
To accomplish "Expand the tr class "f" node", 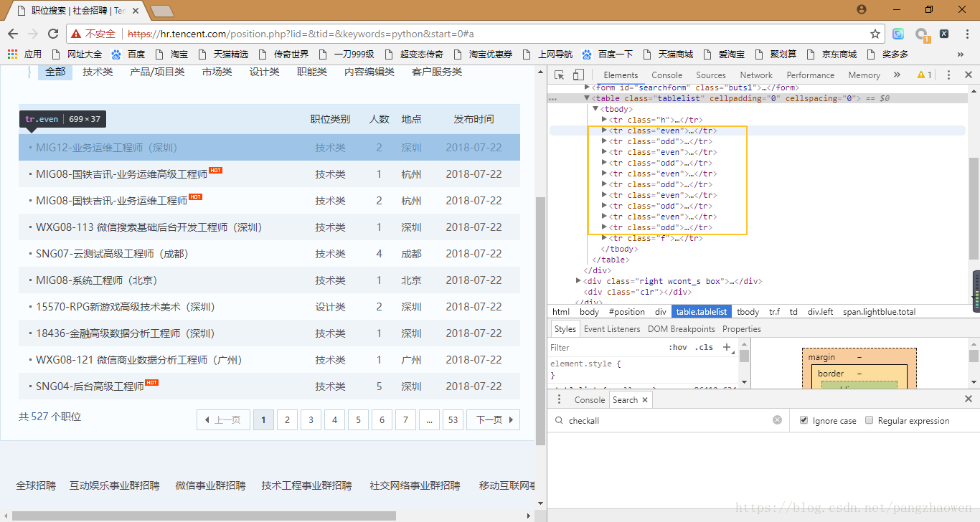I will tap(604, 238).
